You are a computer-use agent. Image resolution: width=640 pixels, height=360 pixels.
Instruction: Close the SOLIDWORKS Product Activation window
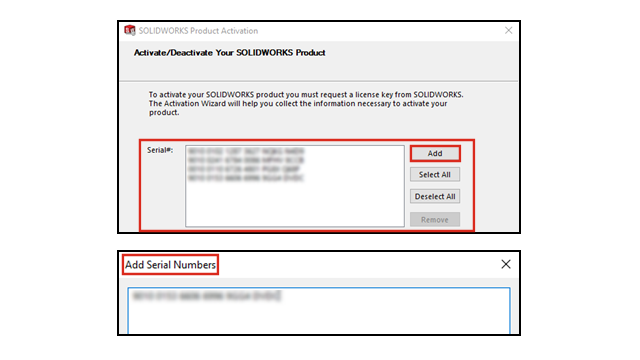[508, 31]
